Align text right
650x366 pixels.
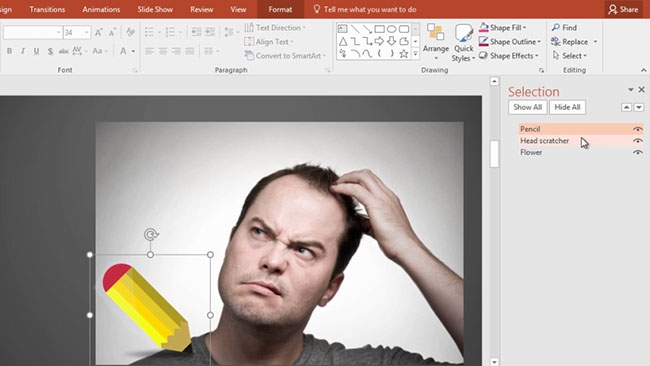(x=176, y=51)
